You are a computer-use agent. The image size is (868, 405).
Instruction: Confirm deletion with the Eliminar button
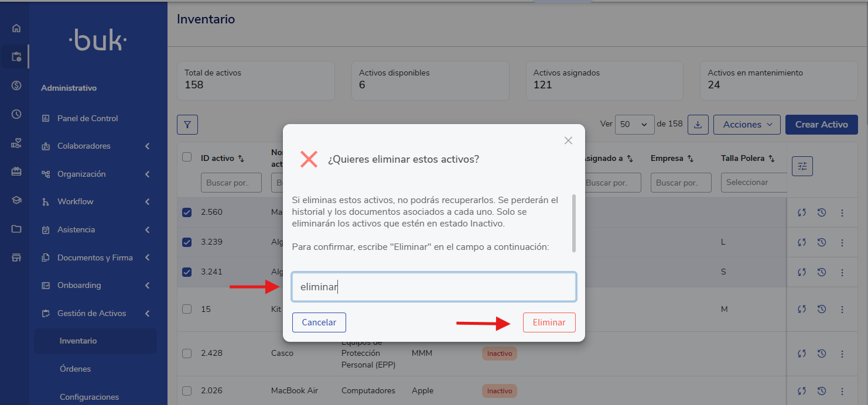click(549, 322)
